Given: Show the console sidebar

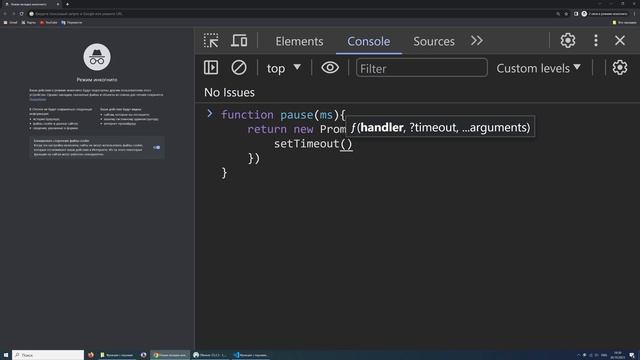Looking at the screenshot, I should point(211,67).
